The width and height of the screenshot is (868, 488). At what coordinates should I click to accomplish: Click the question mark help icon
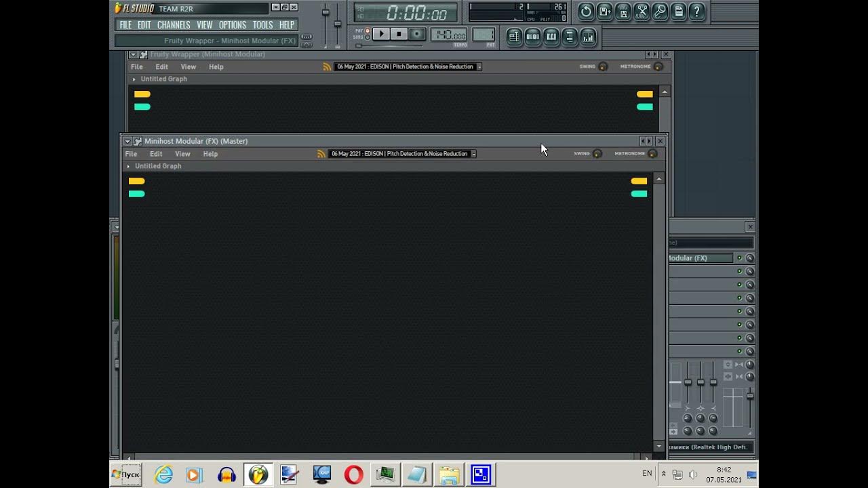point(696,12)
